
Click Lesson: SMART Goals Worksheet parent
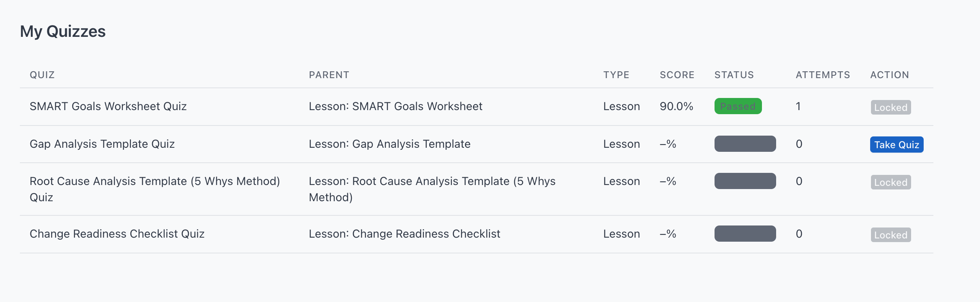pos(396,106)
